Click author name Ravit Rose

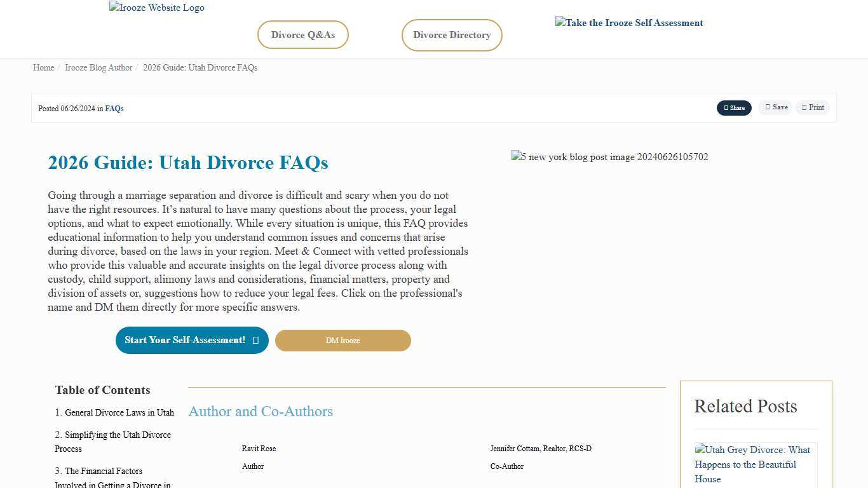click(x=259, y=449)
